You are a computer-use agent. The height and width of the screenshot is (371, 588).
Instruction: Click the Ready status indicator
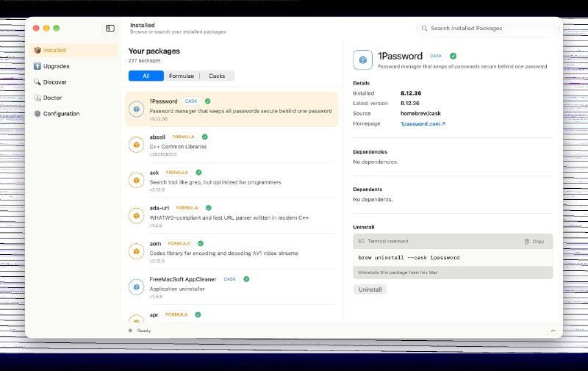(140, 331)
